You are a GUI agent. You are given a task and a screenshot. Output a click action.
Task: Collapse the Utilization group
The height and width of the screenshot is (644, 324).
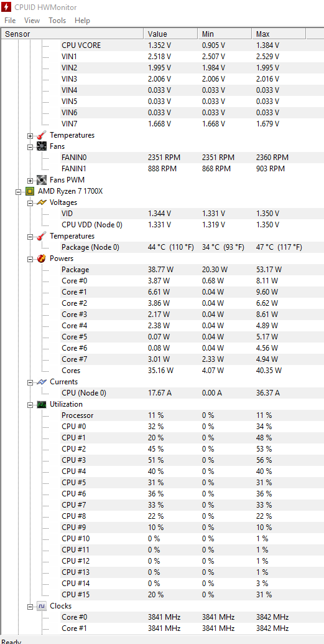(30, 405)
